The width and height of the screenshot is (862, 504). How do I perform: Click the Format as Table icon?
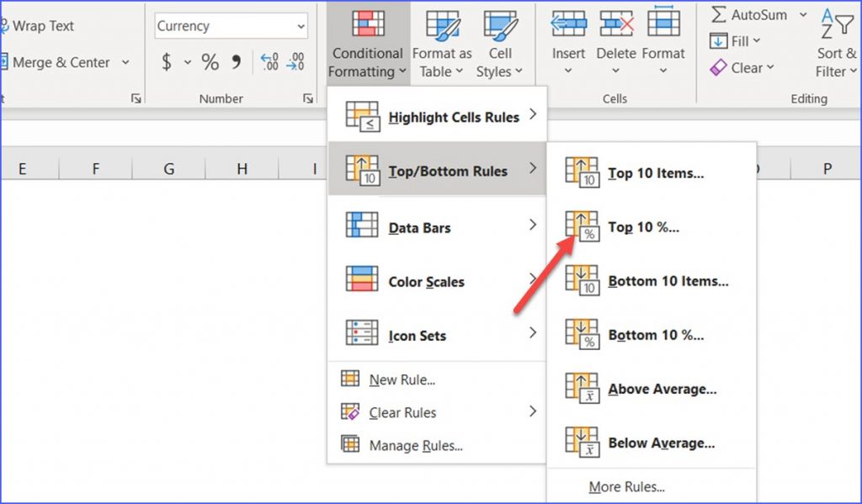442,25
